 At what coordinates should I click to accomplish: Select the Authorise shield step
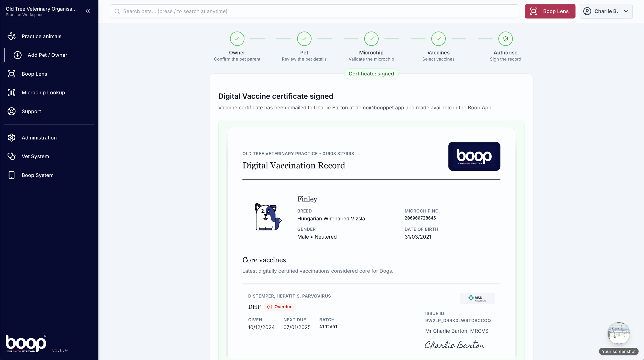coord(505,39)
